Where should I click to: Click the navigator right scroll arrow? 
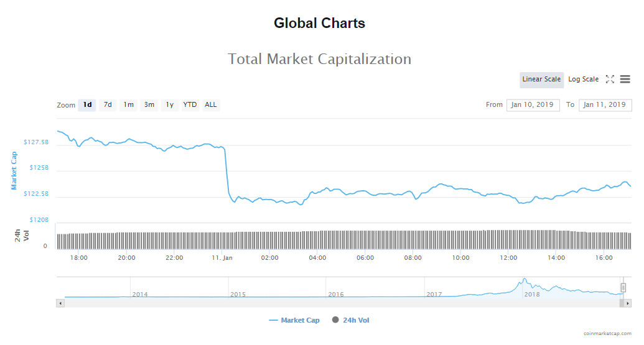tap(628, 303)
